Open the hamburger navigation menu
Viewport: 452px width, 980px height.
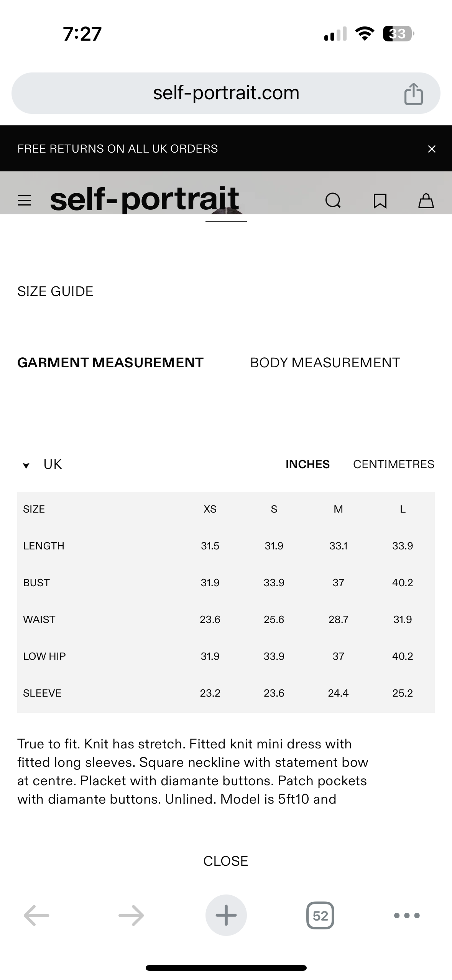pos(25,200)
